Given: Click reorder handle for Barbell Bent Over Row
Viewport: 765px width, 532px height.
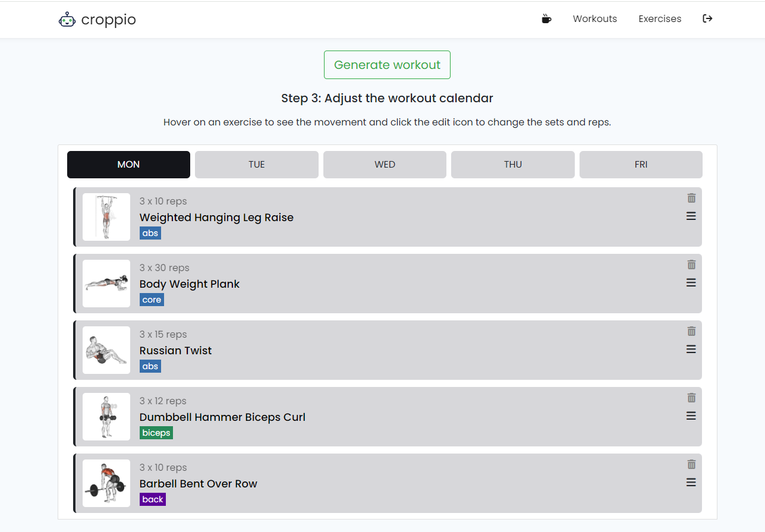Looking at the screenshot, I should click(691, 483).
